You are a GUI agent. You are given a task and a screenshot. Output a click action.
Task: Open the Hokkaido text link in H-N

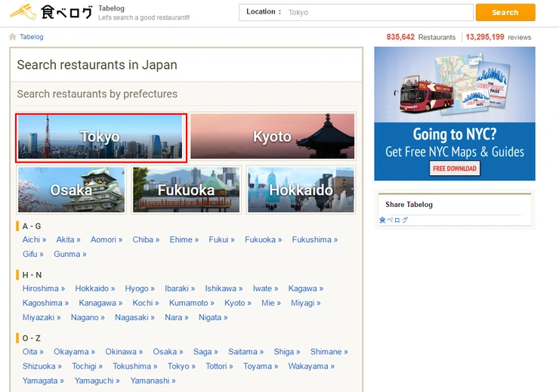point(95,289)
